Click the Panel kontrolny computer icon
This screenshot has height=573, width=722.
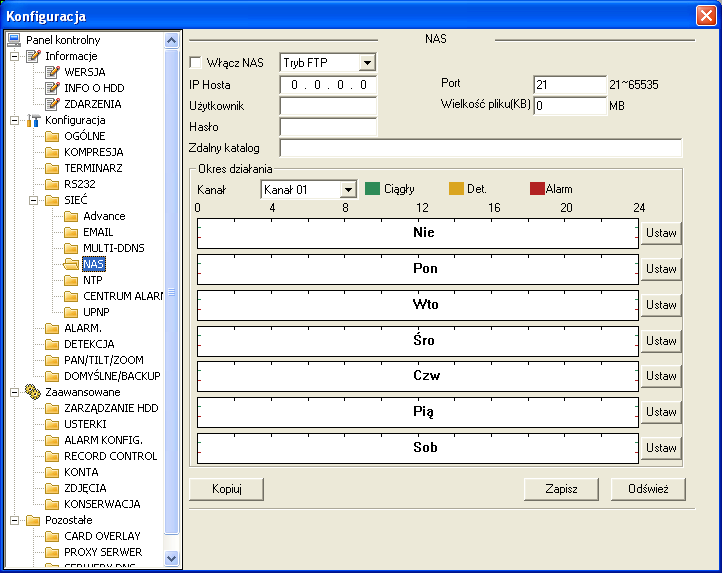coord(14,40)
